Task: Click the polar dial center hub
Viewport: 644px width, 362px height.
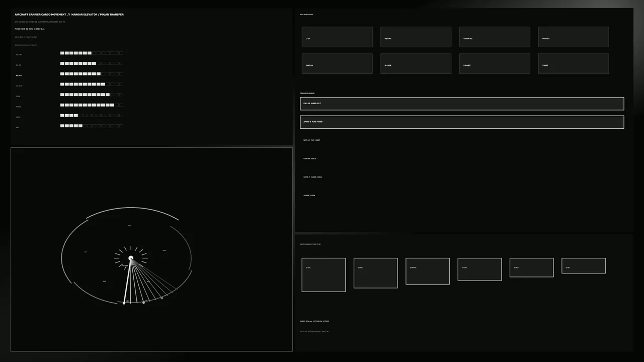Action: click(x=131, y=258)
